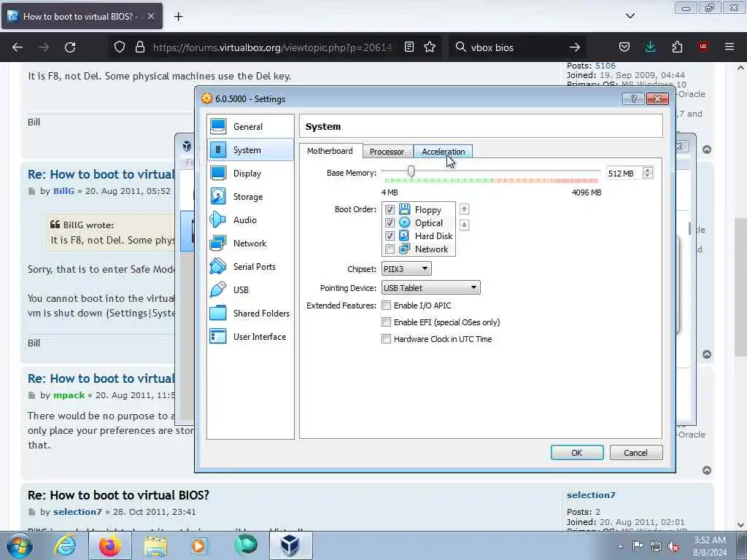
Task: Open Windows Explorer folder in taskbar
Action: click(x=155, y=545)
